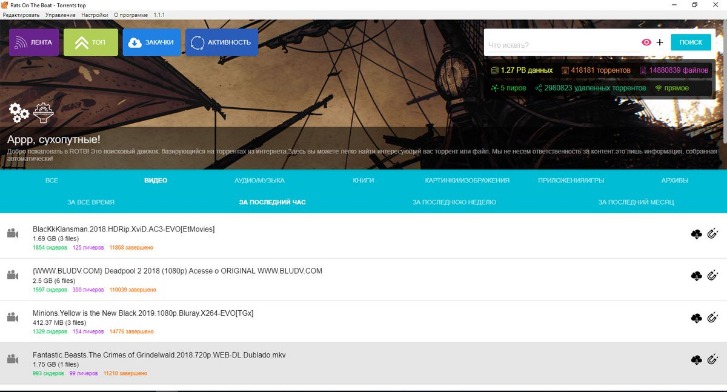Select the Книги category tab
The width and height of the screenshot is (727, 392).
[363, 180]
